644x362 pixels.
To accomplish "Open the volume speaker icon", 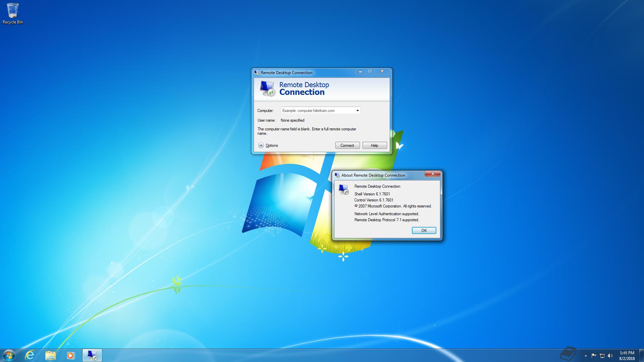I will pyautogui.click(x=610, y=356).
